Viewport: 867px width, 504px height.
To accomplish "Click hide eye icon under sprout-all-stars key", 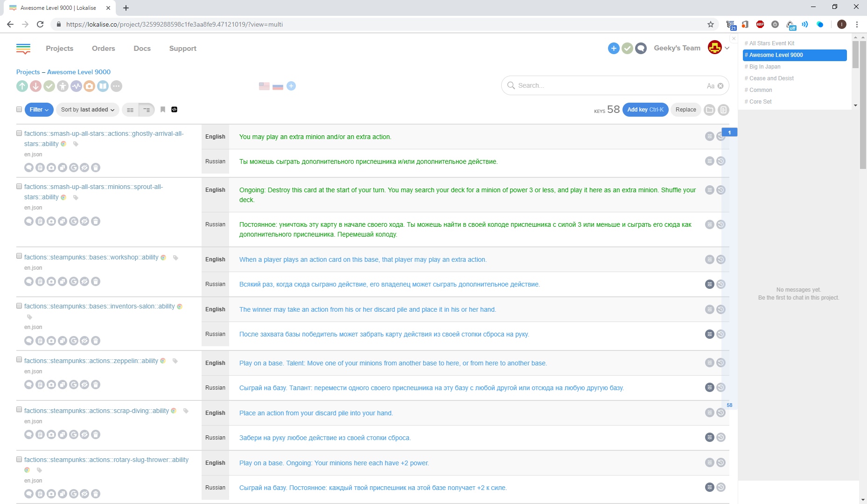I will coord(84,221).
